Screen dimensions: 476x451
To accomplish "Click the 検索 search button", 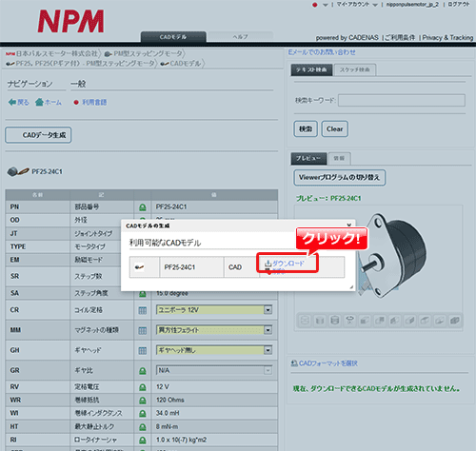I will (306, 128).
